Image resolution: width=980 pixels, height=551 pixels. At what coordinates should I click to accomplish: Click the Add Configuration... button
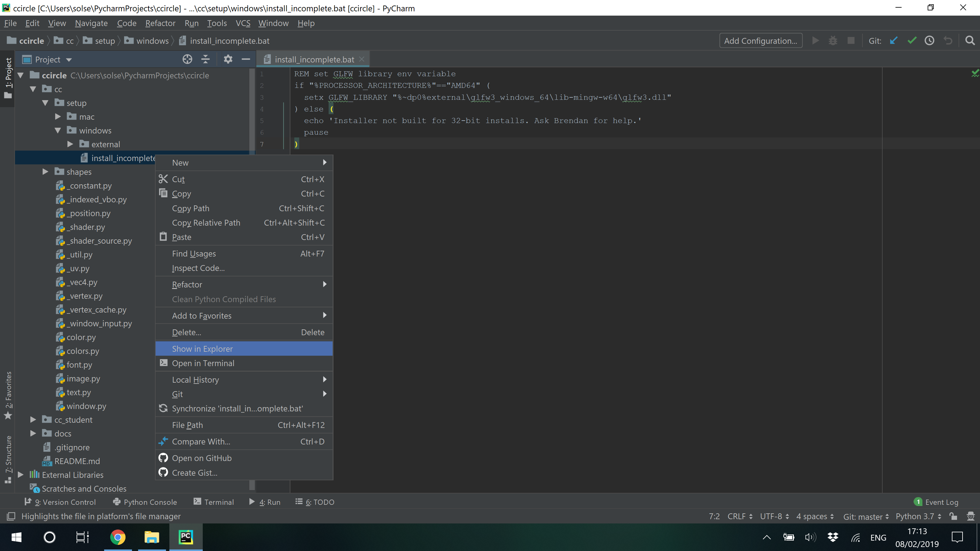pos(761,41)
